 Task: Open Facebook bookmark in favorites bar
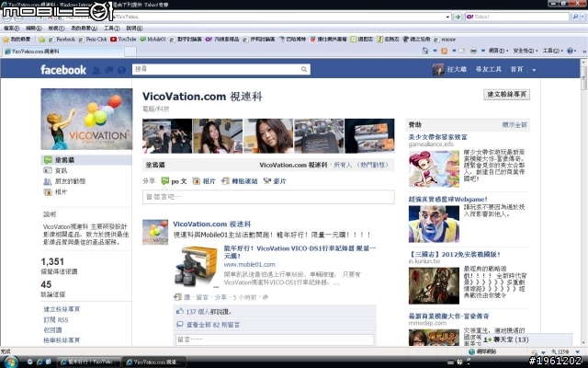62,39
